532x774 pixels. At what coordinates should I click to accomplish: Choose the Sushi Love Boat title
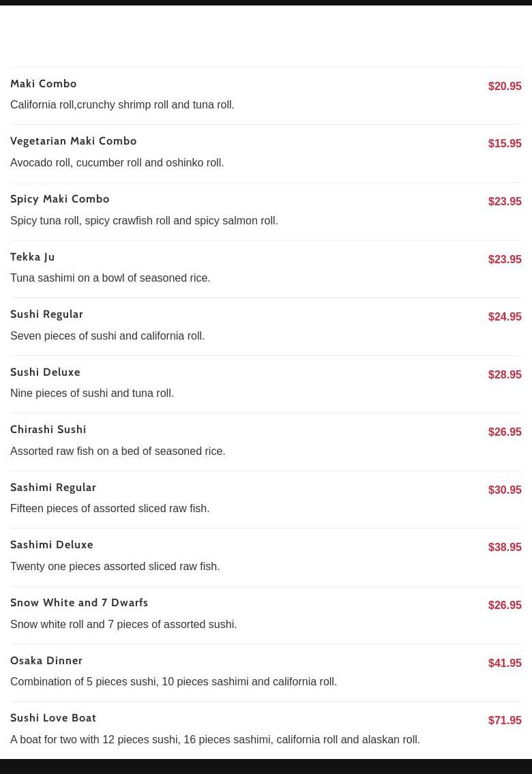[x=53, y=718]
